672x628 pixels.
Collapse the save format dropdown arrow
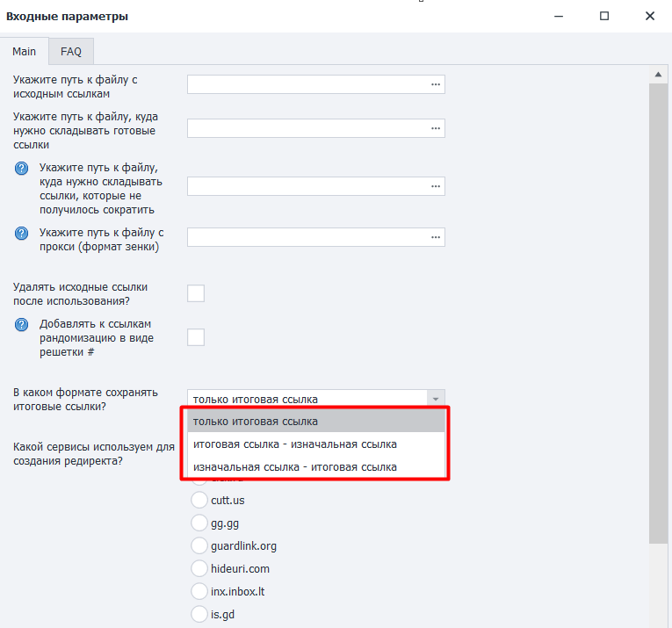(436, 399)
